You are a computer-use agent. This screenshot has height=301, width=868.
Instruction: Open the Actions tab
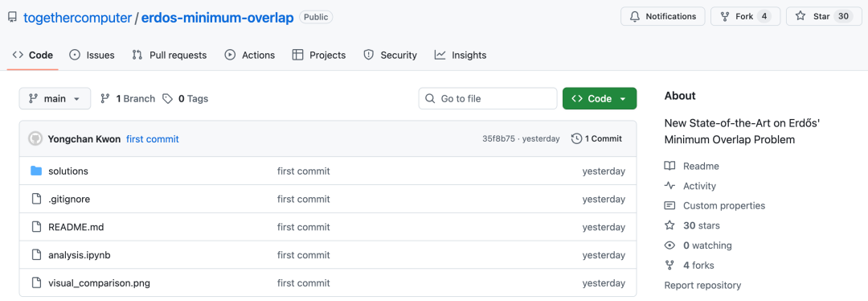(250, 55)
